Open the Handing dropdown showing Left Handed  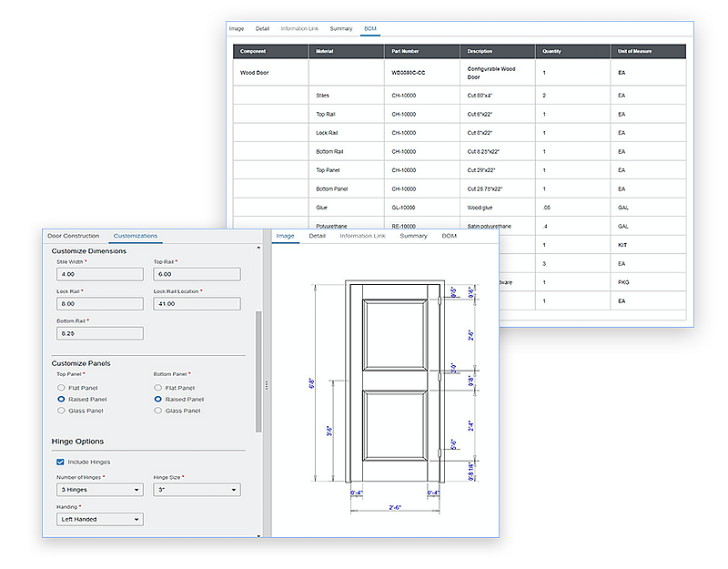pyautogui.click(x=99, y=519)
